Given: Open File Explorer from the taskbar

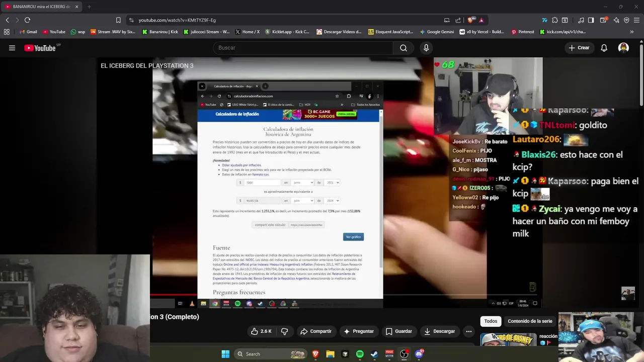Looking at the screenshot, I should click(331, 354).
